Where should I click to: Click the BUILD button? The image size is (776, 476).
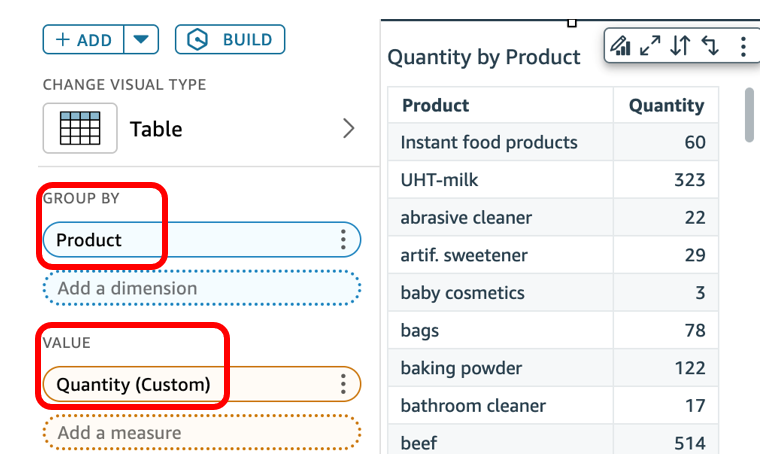pyautogui.click(x=230, y=40)
